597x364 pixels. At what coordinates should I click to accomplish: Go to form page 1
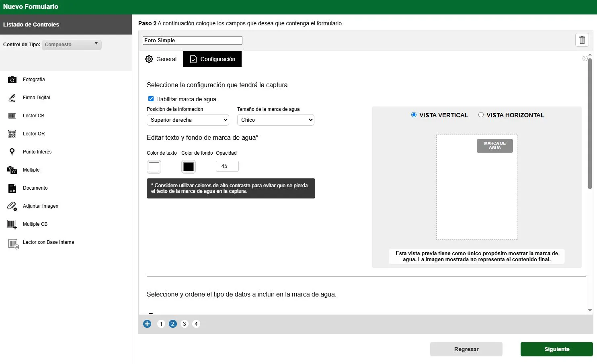pos(161,324)
